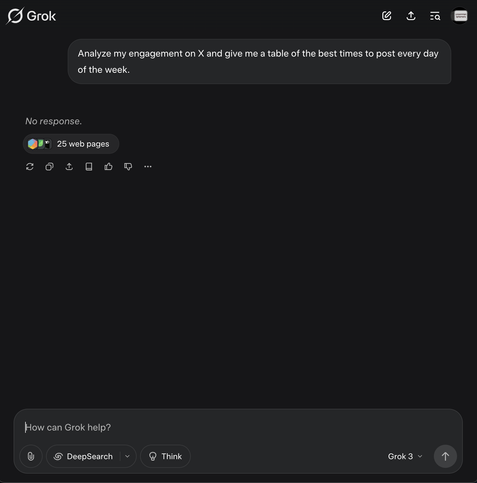This screenshot has width=477, height=483.
Task: Open the Grok 3 model selector
Action: [405, 456]
